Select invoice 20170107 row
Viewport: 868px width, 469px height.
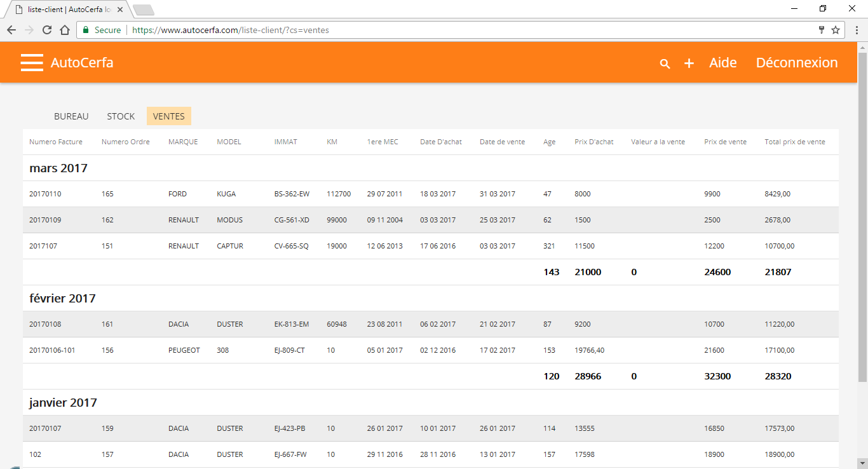[431, 428]
